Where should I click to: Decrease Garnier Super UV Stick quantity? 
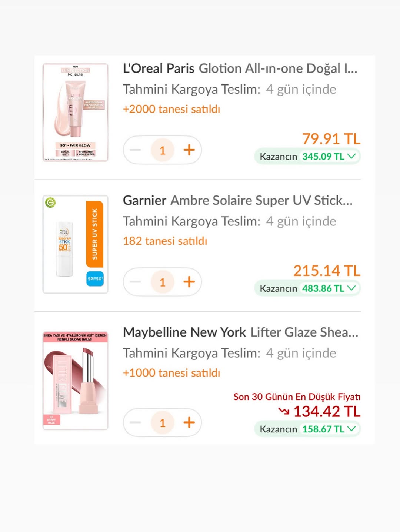point(136,282)
